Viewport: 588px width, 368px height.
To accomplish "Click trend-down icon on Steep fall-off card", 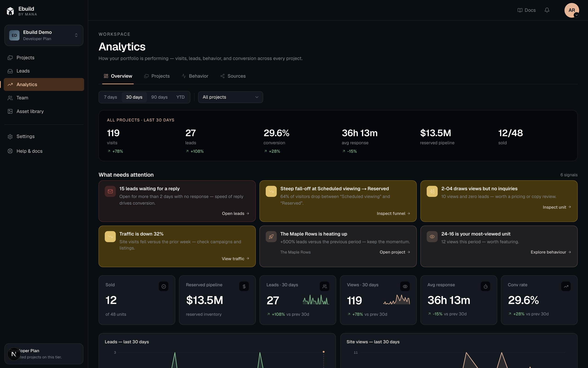I will click(x=271, y=191).
